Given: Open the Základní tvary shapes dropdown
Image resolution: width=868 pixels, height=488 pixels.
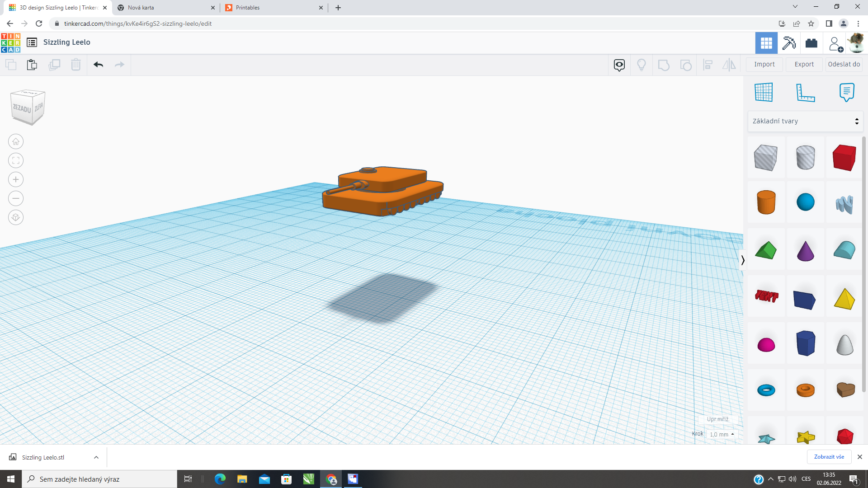Looking at the screenshot, I should click(805, 121).
